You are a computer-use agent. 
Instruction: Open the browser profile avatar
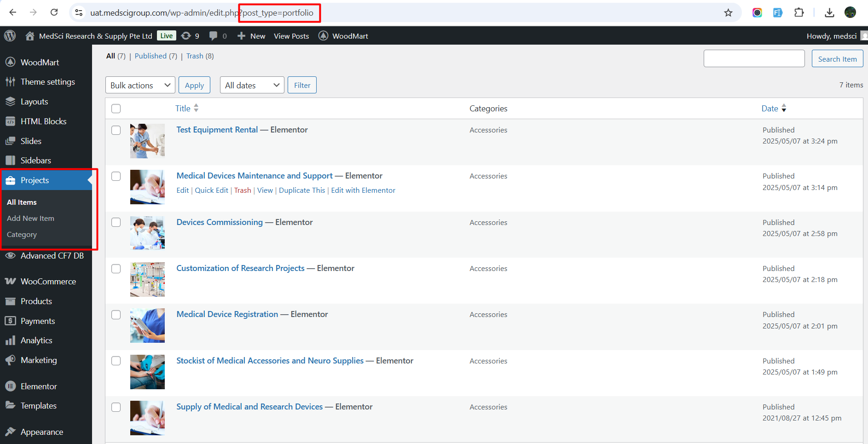click(850, 12)
